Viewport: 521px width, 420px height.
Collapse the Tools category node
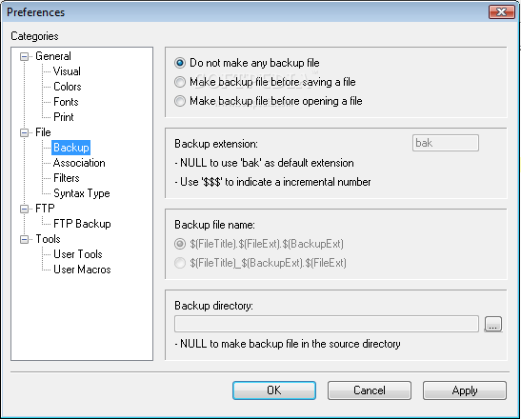(24, 240)
